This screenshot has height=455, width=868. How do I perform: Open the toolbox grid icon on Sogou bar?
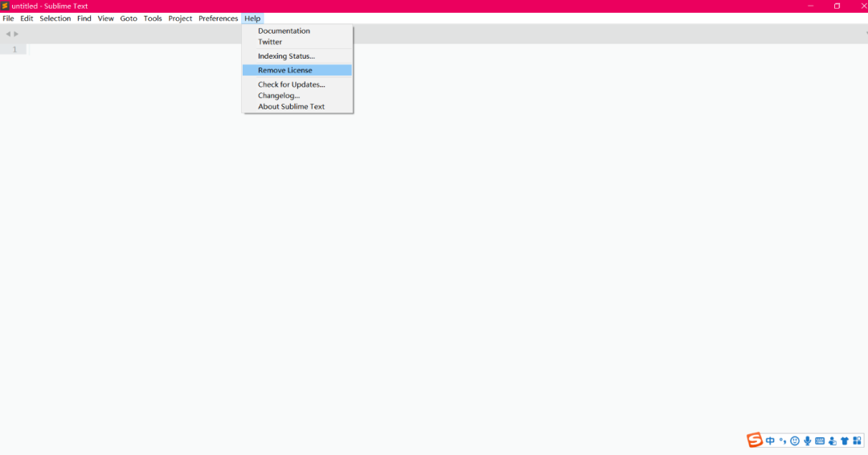coord(857,441)
